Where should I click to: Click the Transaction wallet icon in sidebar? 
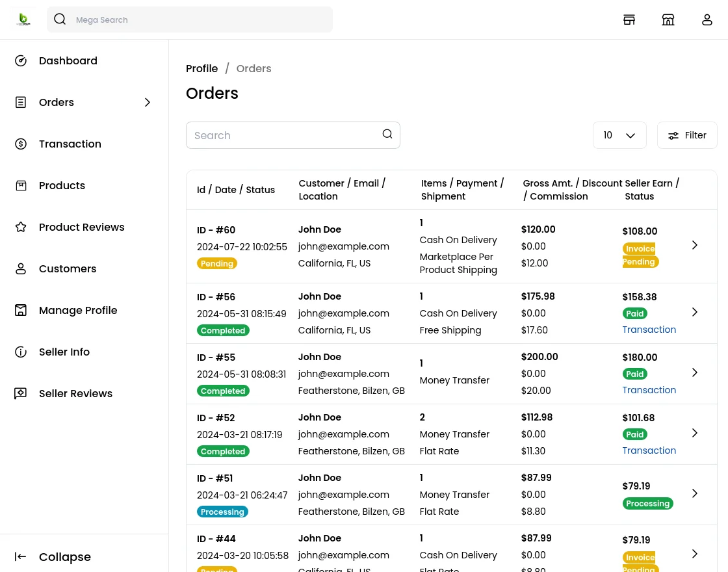point(21,144)
